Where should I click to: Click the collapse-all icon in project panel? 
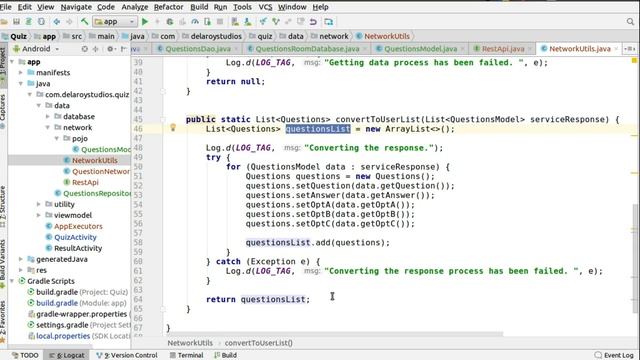(96, 49)
